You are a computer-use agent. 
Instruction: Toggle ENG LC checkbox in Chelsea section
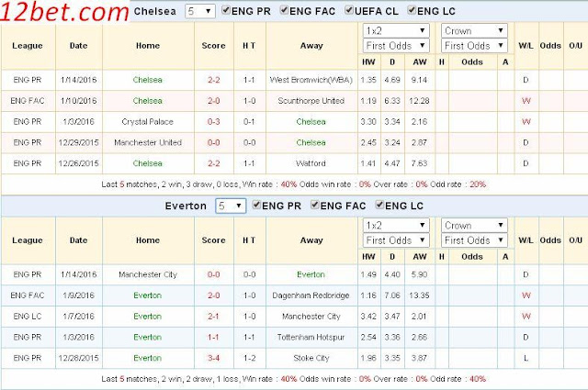click(412, 10)
